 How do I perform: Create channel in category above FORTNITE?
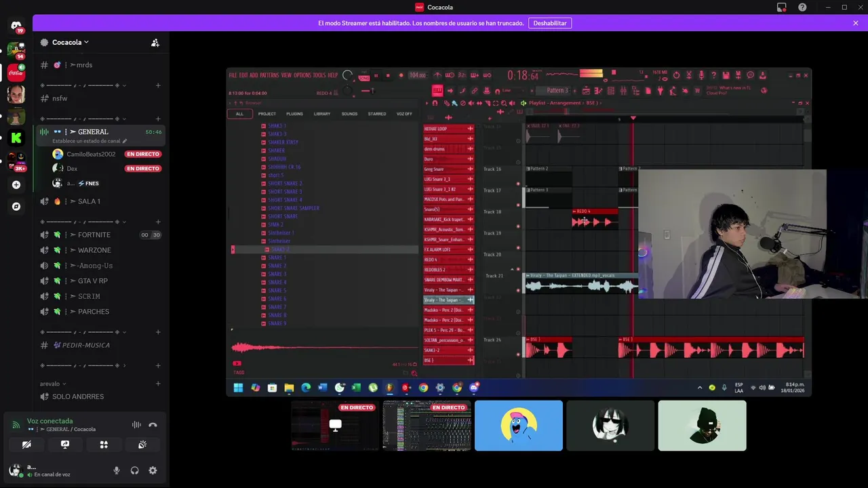click(158, 222)
